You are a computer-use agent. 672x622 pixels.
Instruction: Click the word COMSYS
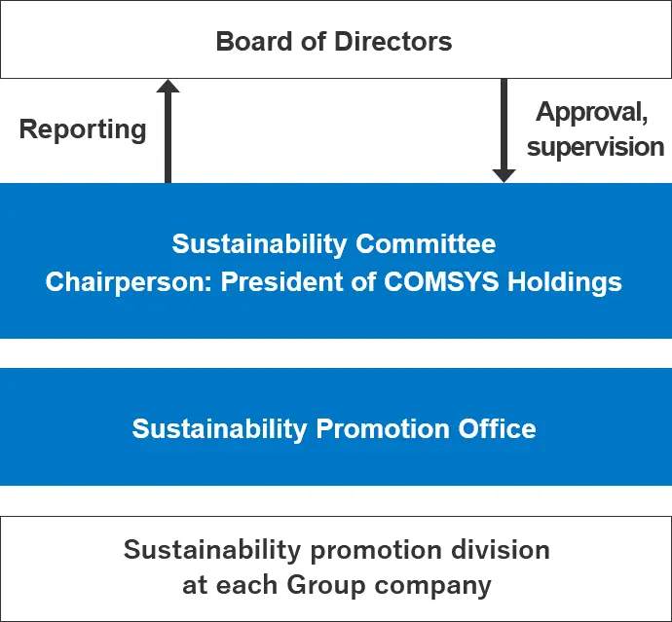(441, 281)
